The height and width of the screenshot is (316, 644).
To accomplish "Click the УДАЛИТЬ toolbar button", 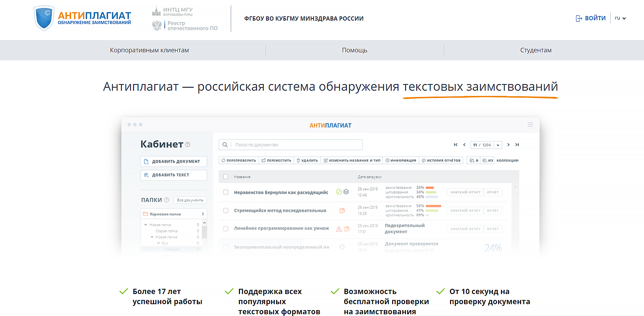I will [x=307, y=160].
